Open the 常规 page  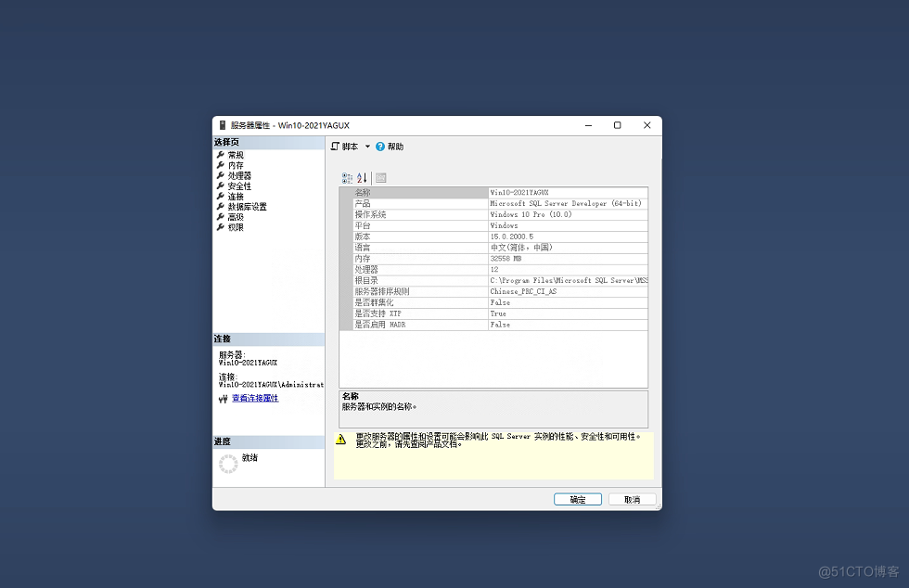[x=236, y=155]
